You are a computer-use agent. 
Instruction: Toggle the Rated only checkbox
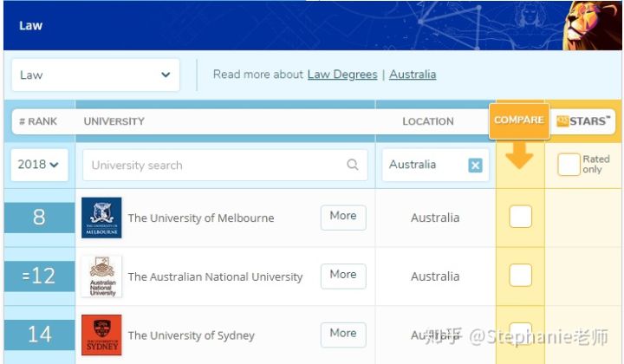569,165
